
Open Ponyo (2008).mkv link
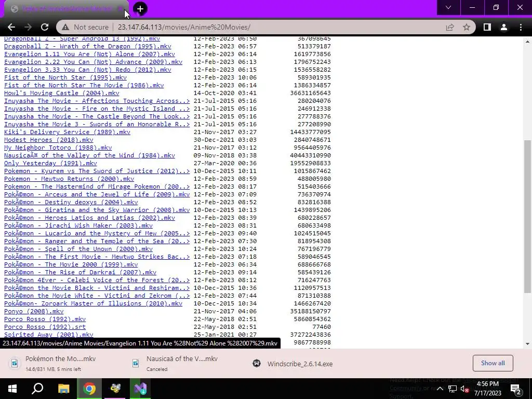pos(34,312)
